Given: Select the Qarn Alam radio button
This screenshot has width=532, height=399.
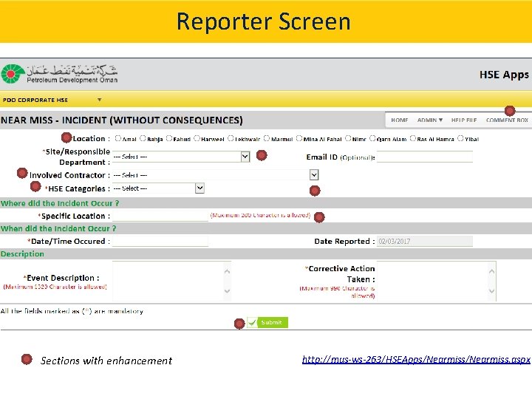Looking at the screenshot, I should click(x=372, y=138).
